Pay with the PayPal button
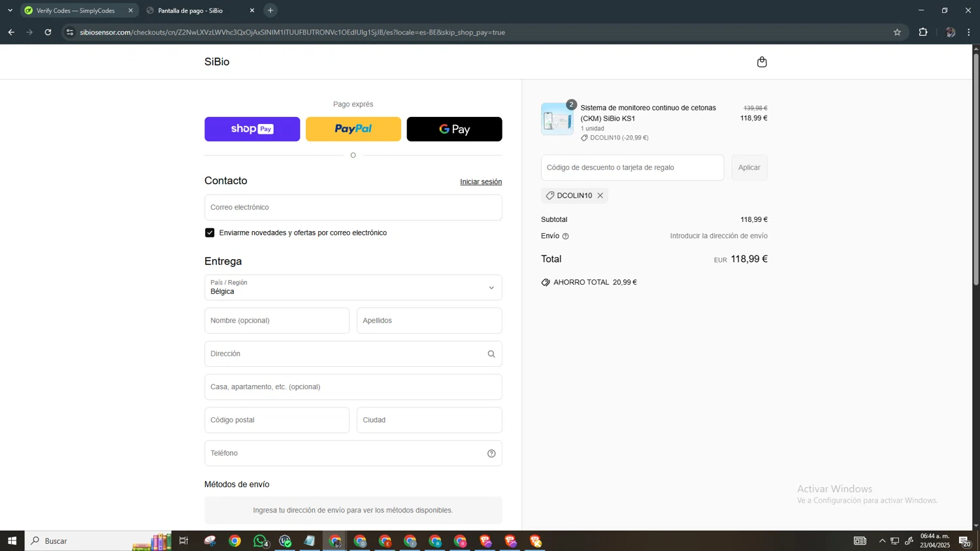The width and height of the screenshot is (980, 551). coord(353,129)
